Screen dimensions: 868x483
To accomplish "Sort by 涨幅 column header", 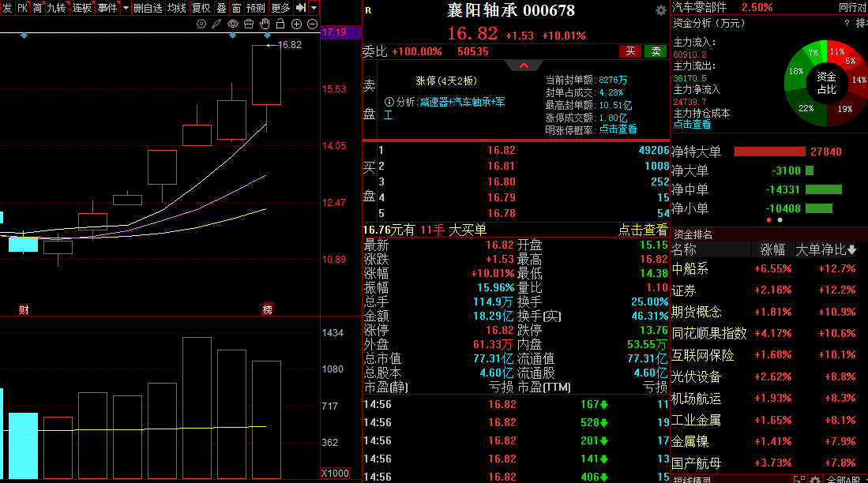I will pos(772,250).
